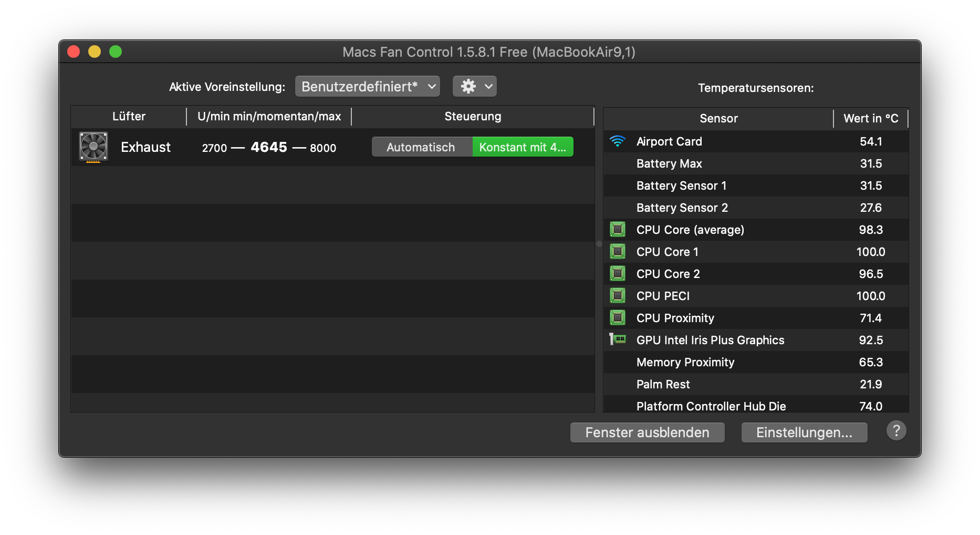
Task: Select Konstant mit constant-speed control
Action: point(523,147)
